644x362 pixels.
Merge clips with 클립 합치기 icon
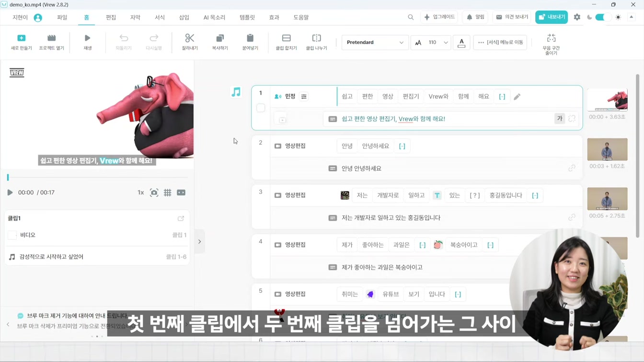click(286, 38)
